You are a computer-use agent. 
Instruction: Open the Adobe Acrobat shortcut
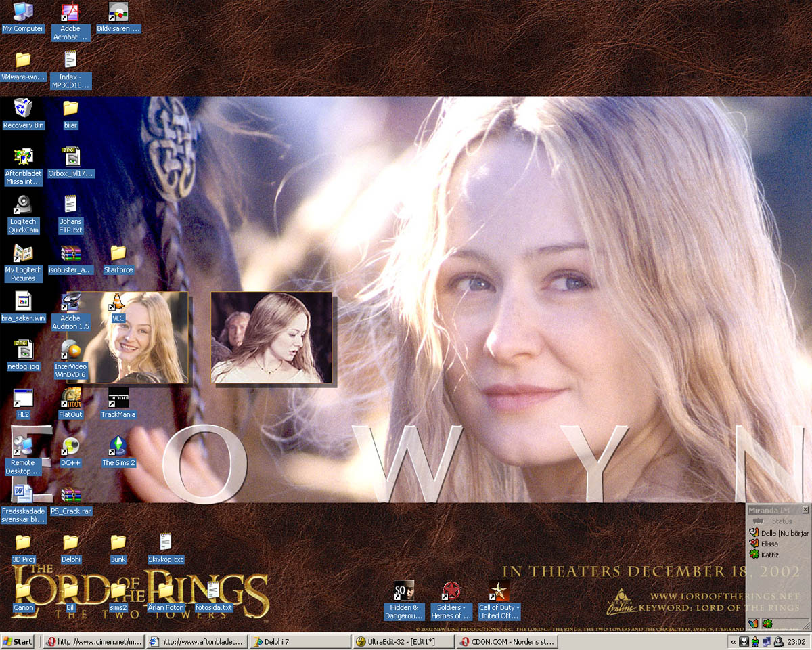[x=70, y=22]
